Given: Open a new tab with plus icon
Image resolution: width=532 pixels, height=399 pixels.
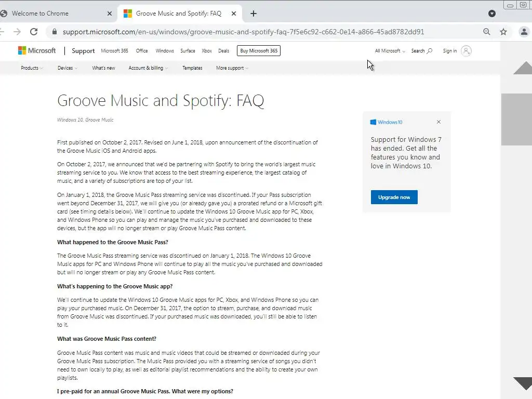Looking at the screenshot, I should coord(254,14).
